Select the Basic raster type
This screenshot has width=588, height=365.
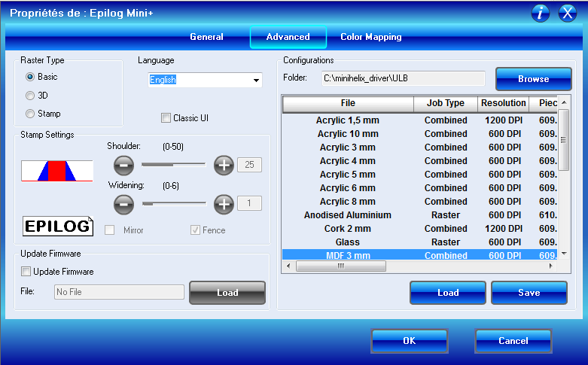click(x=30, y=77)
